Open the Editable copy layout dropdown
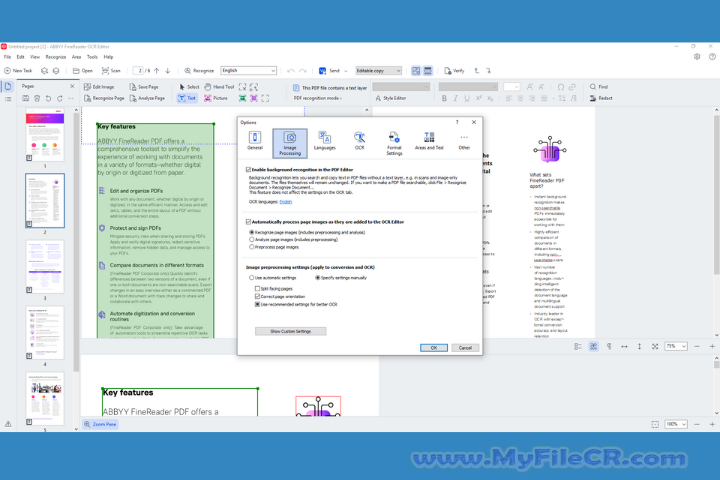Viewport: 720px width, 480px height. 378,71
